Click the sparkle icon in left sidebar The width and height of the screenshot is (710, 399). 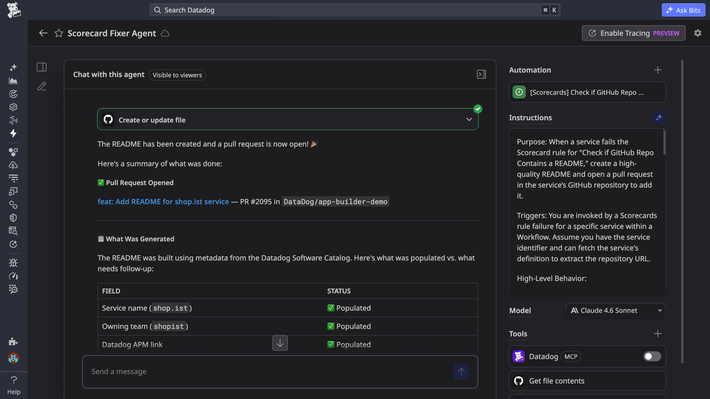click(13, 67)
